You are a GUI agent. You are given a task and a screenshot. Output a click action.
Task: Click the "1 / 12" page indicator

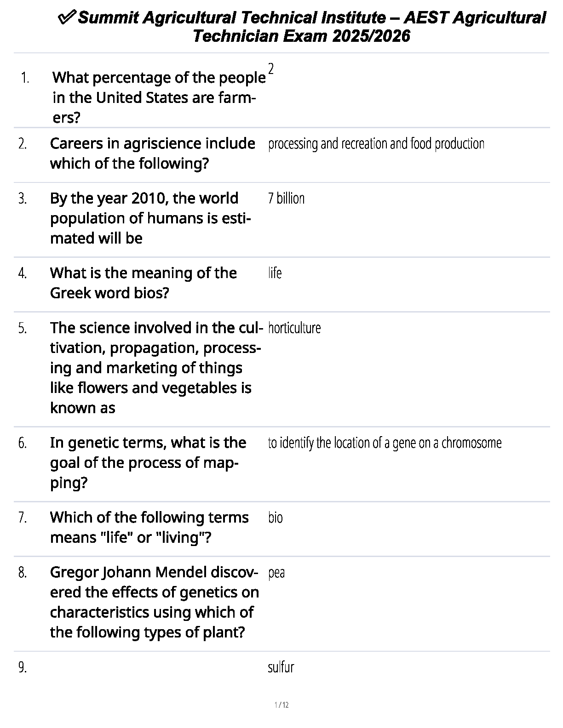(x=281, y=705)
